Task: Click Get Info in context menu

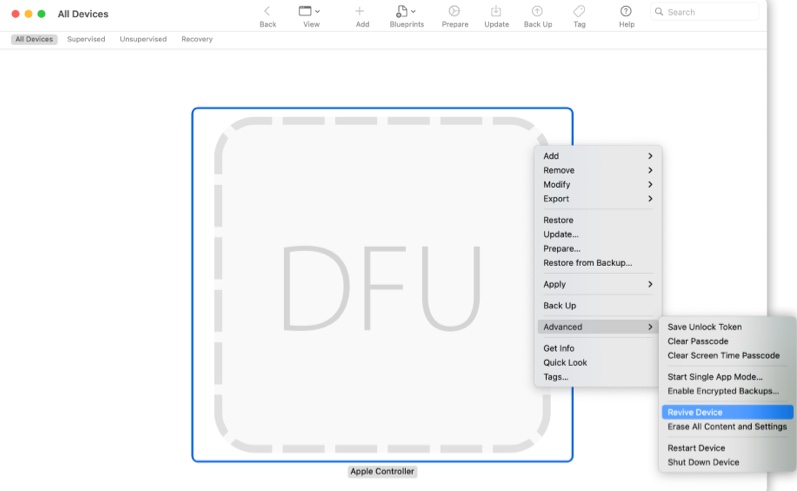Action: (559, 348)
